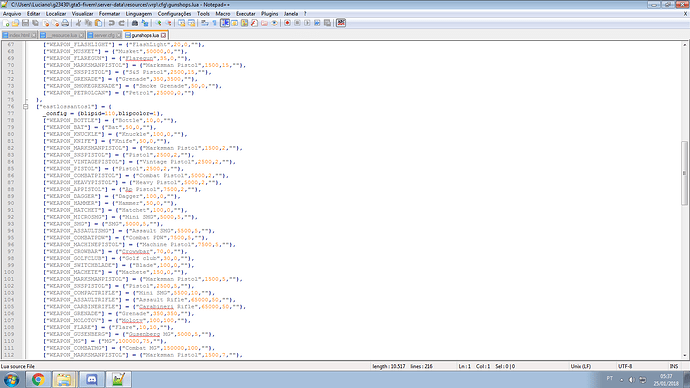The width and height of the screenshot is (690, 388).
Task: Click the Print toolbar icon
Action: pos(65,23)
